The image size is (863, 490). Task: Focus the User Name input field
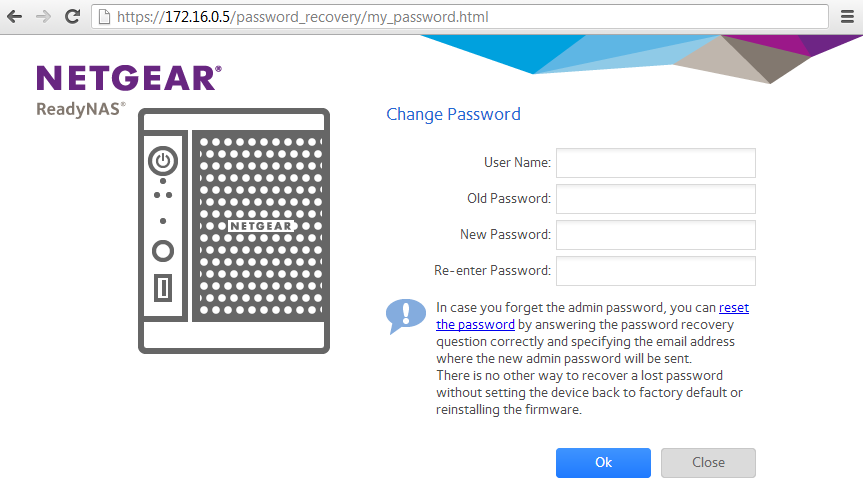(655, 163)
